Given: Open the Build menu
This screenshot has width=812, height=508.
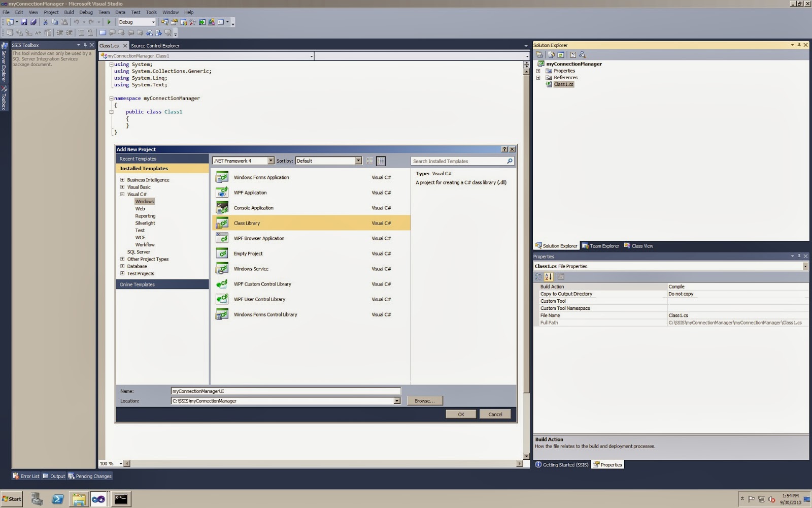Looking at the screenshot, I should (69, 12).
